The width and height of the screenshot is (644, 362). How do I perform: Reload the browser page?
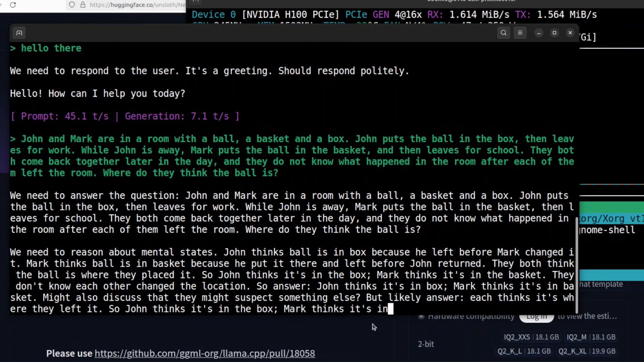13,5
